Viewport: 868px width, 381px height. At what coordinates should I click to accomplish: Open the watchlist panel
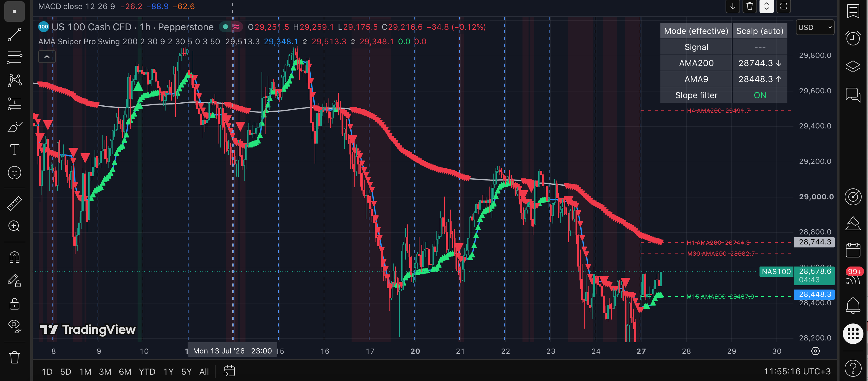[853, 11]
